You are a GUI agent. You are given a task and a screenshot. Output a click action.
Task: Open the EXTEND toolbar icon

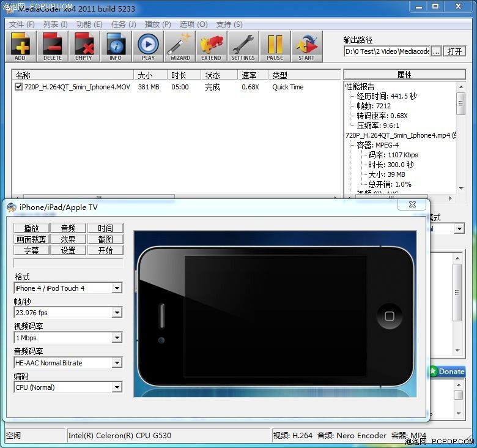click(212, 47)
